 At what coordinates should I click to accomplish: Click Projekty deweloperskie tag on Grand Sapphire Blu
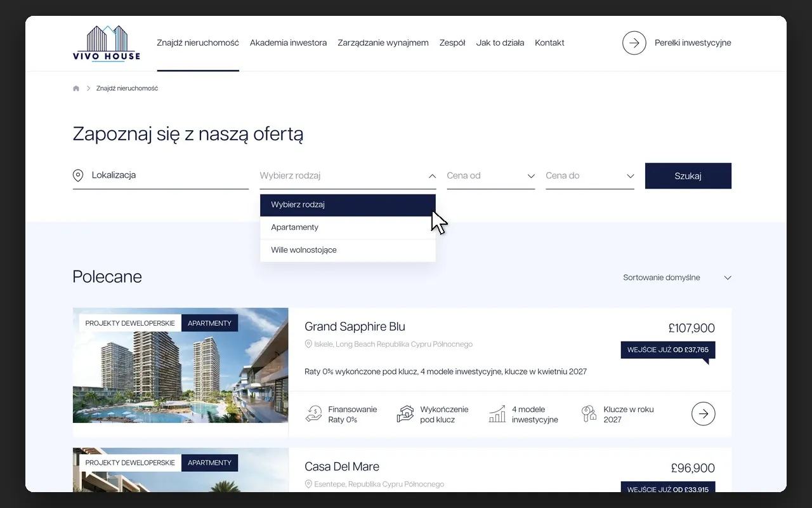coord(130,323)
